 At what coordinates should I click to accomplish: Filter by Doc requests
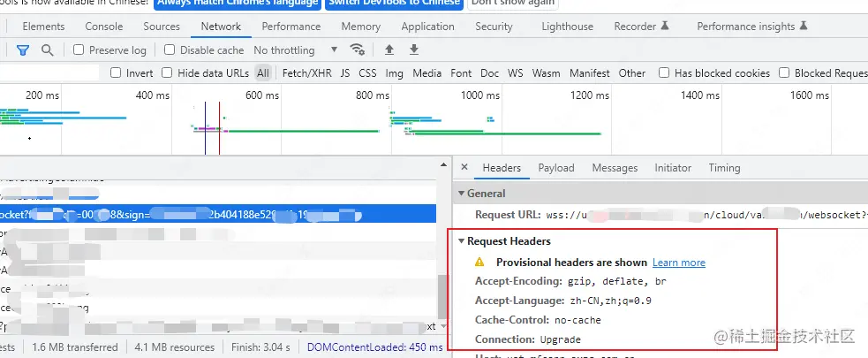(489, 72)
